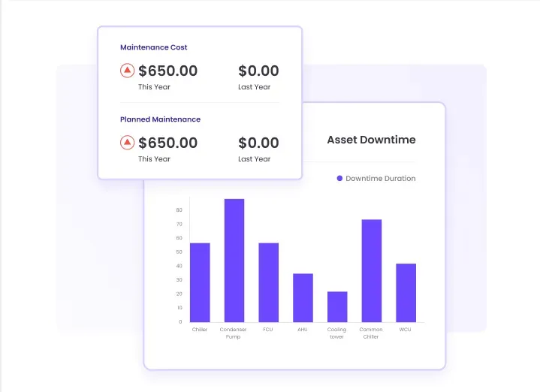Click the Cooling tower bar, the shortest one

[x=337, y=306]
